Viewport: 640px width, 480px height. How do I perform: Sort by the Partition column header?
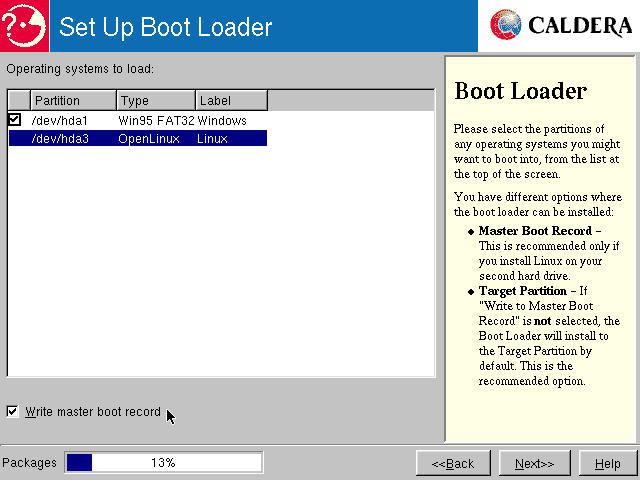pyautogui.click(x=73, y=101)
